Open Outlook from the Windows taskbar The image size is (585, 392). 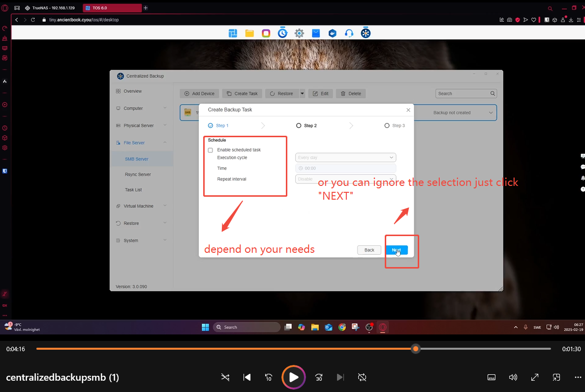coord(328,327)
